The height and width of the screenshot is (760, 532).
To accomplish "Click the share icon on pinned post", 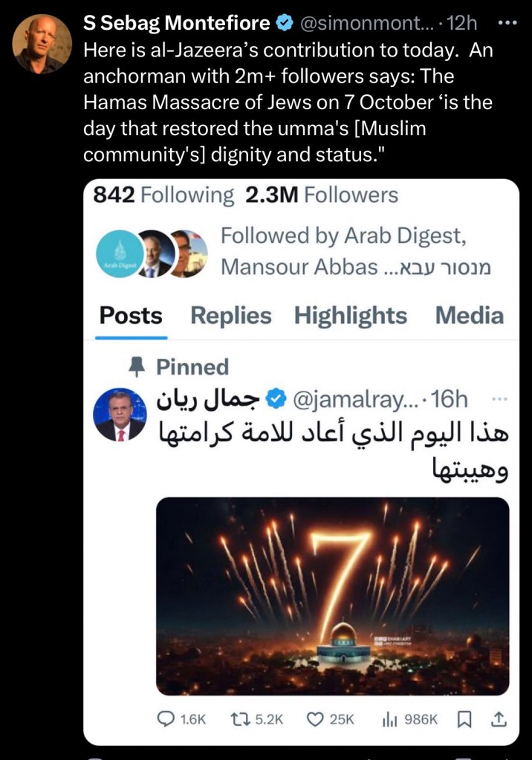I will pyautogui.click(x=499, y=718).
